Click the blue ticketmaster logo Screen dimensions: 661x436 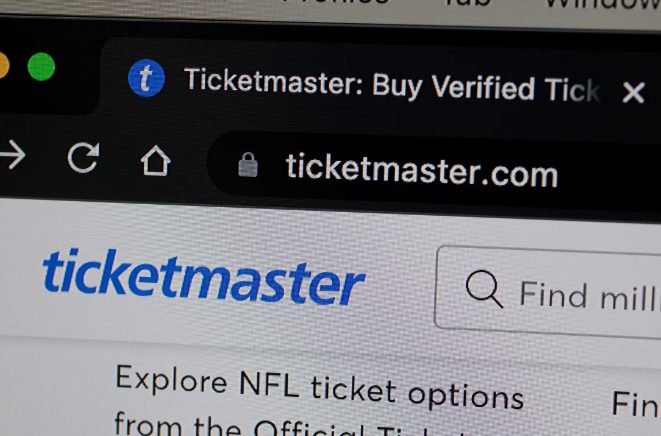pos(204,277)
